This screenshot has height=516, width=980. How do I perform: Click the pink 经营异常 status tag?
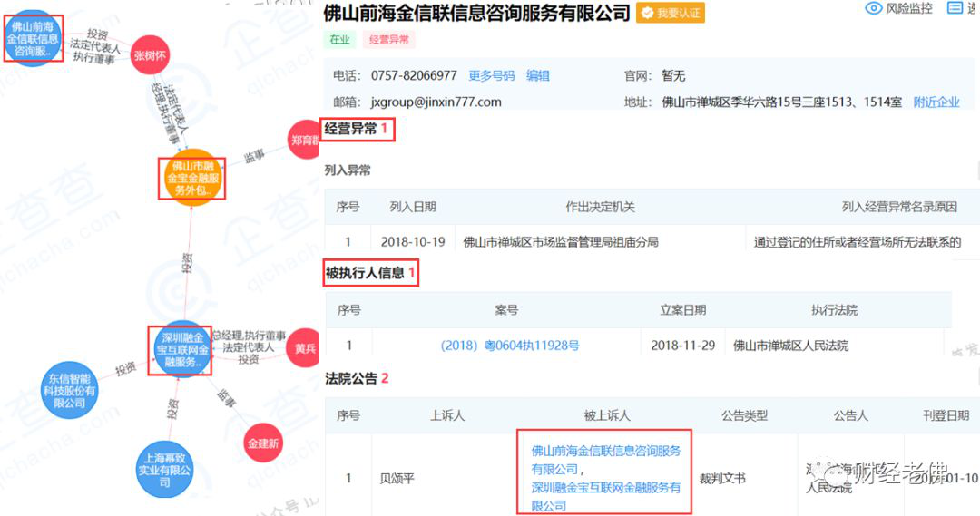pyautogui.click(x=388, y=39)
